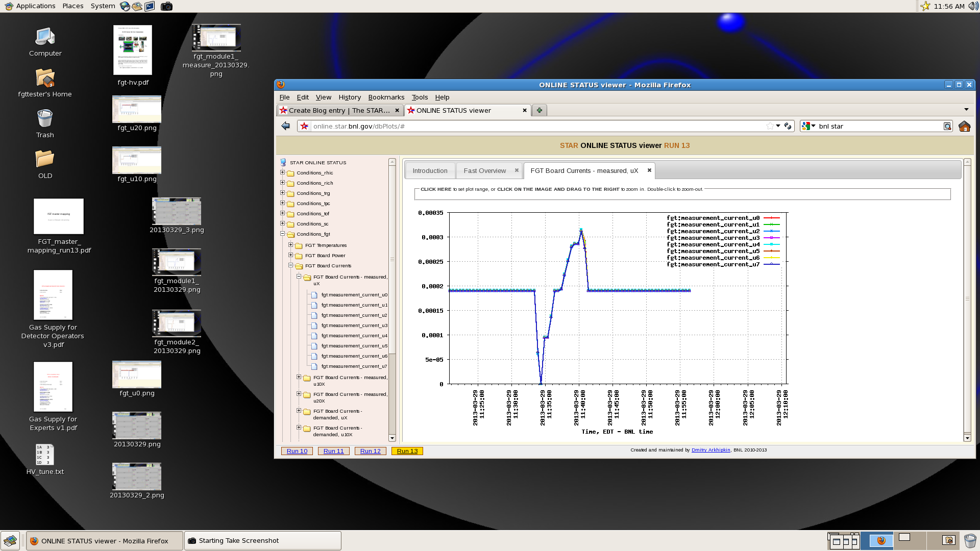Click the Firefox home icon
Screen dimensions: 980x551
click(964, 126)
